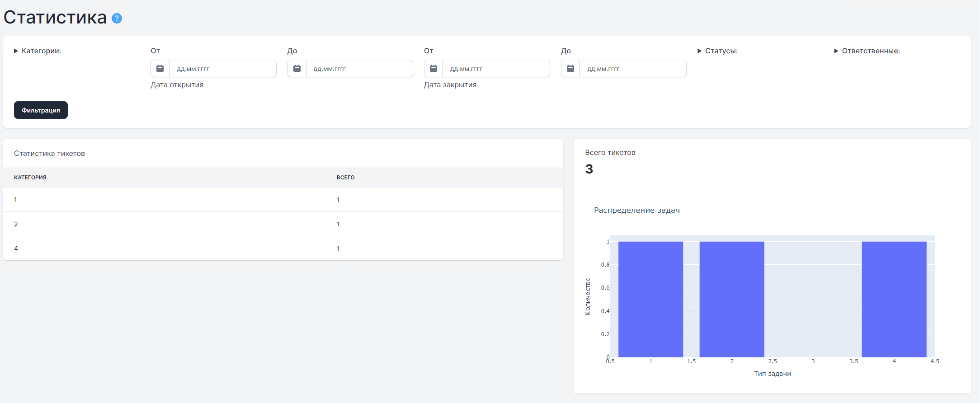Viewport: 980px width, 403px height.
Task: Click the КАТЕГОРИЯ column header
Action: point(30,178)
